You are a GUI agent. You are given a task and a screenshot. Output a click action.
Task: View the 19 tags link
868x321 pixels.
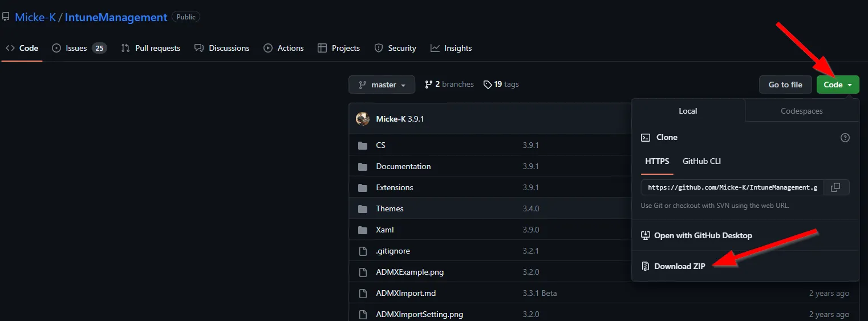501,84
